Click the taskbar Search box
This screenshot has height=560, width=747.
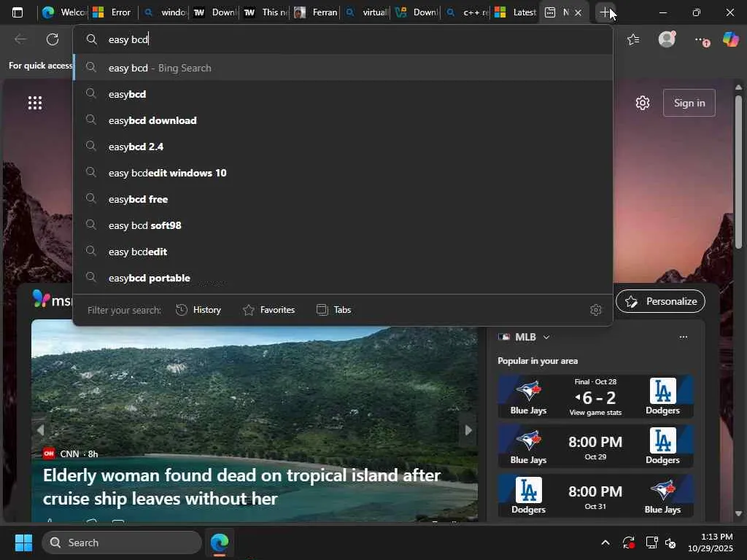[x=122, y=542]
